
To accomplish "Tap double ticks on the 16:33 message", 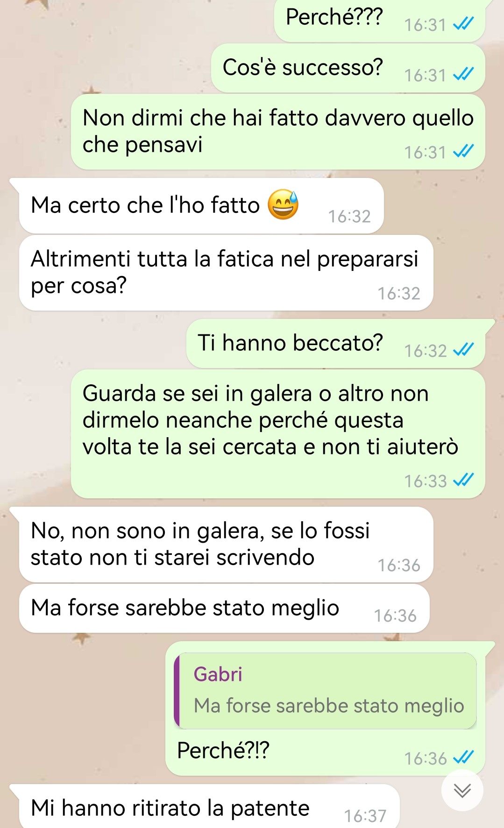I will [x=463, y=480].
